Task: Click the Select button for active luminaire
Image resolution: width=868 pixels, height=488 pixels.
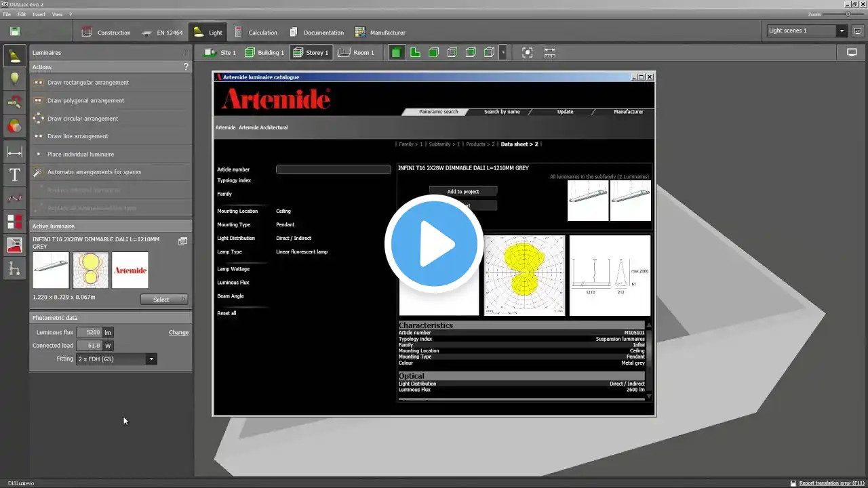Action: (164, 300)
